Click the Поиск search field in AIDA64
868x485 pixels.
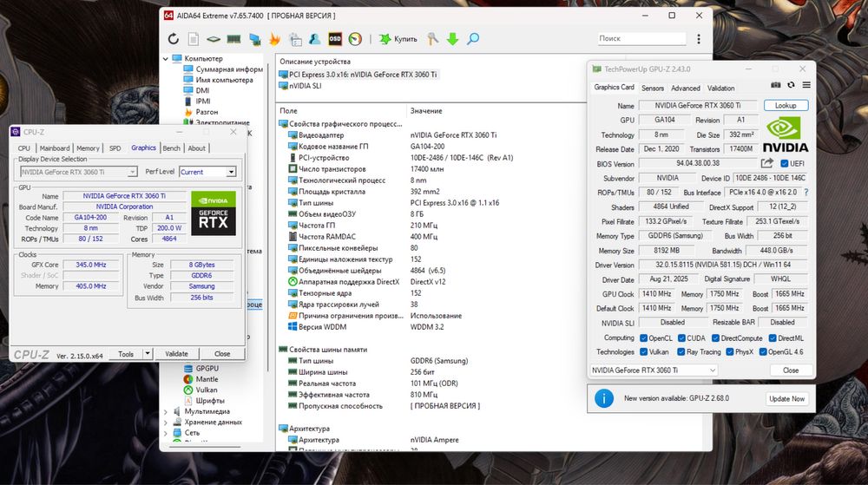point(641,38)
